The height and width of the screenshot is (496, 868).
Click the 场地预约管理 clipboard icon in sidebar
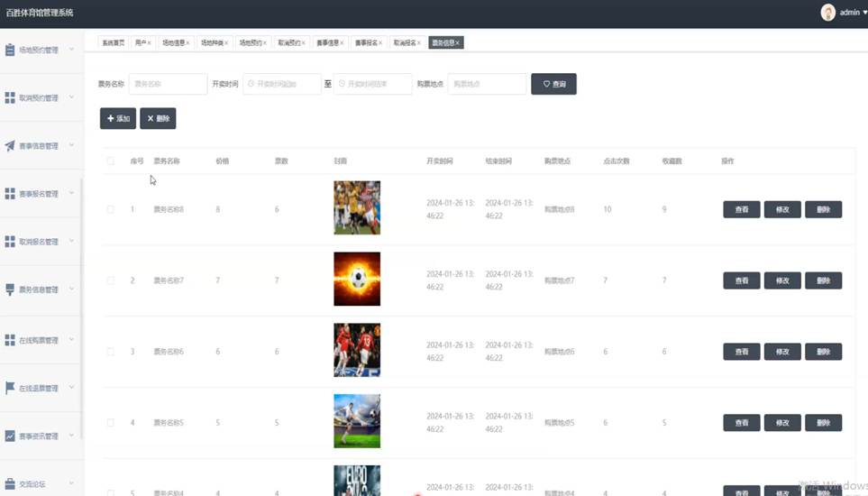tap(10, 50)
